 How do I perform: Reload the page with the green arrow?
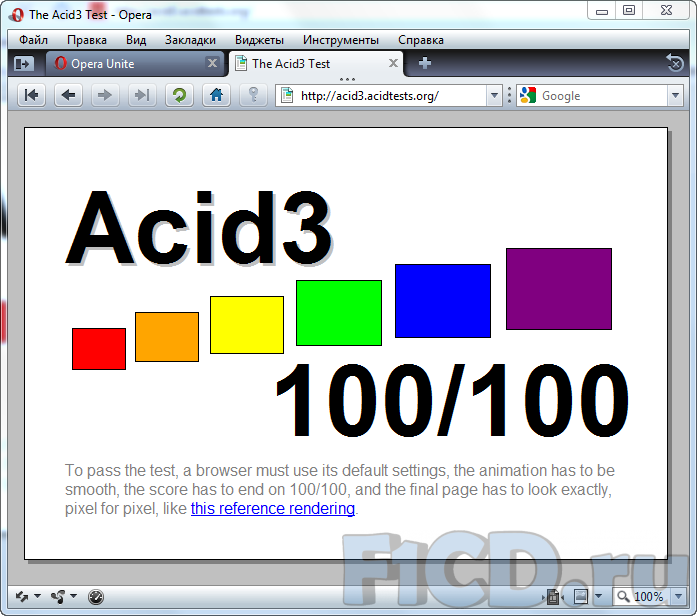(x=179, y=95)
